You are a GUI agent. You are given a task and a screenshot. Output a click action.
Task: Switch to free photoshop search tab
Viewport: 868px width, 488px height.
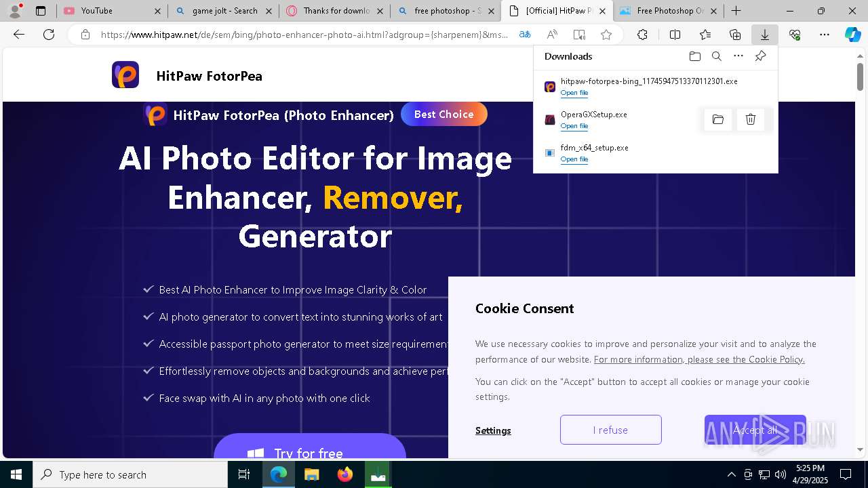point(446,11)
